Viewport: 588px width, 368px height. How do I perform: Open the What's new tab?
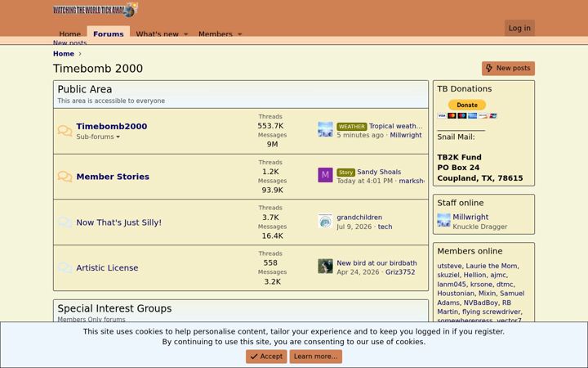[157, 34]
